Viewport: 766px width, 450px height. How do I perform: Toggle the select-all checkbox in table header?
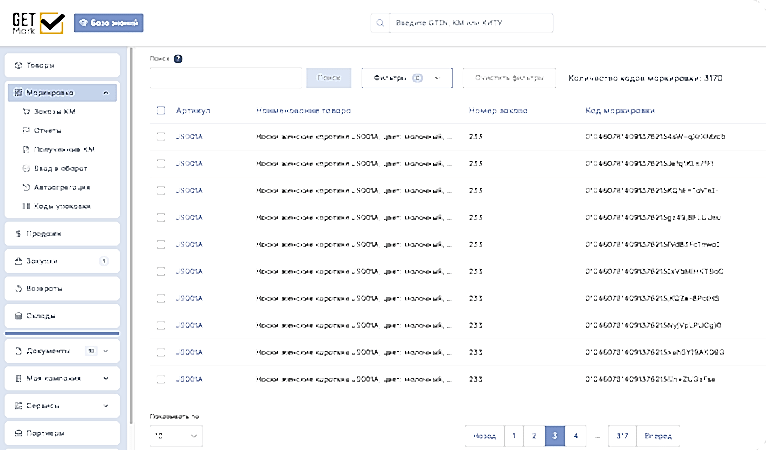pyautogui.click(x=161, y=110)
